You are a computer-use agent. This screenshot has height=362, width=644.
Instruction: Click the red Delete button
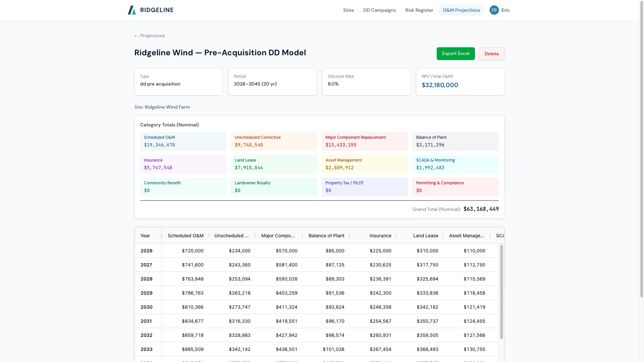tap(491, 54)
